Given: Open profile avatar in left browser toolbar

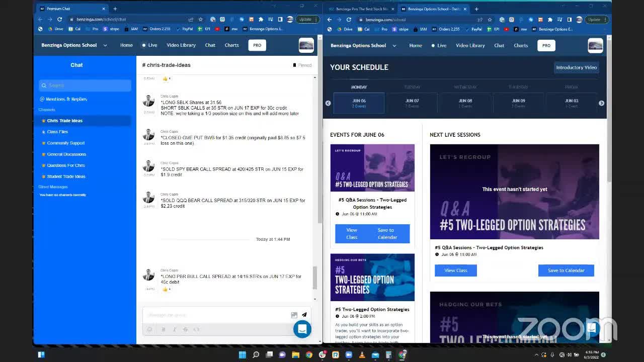Looking at the screenshot, I should [289, 19].
